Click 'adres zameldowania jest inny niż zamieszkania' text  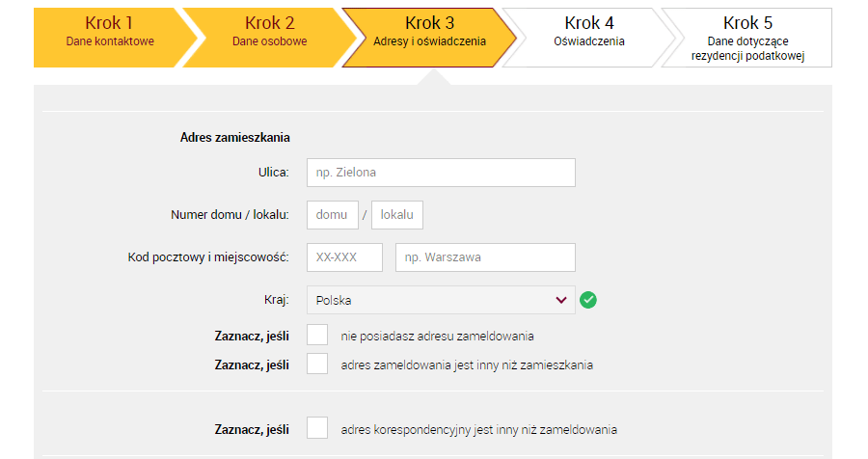pos(467,364)
